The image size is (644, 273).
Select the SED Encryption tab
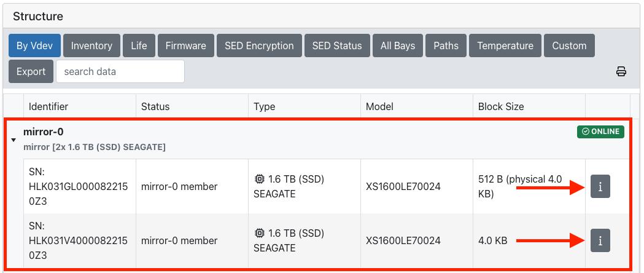click(x=259, y=45)
